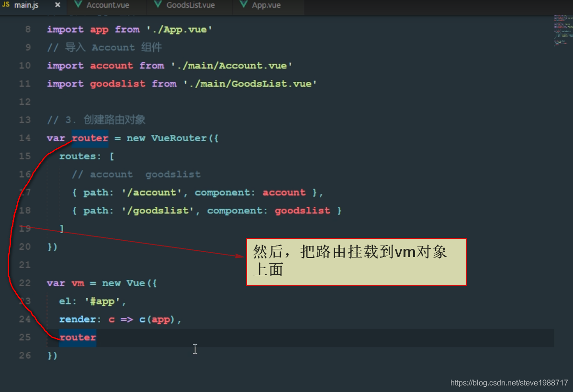Image resolution: width=573 pixels, height=392 pixels.
Task: Open the App.vue tab
Action: pyautogui.click(x=266, y=5)
